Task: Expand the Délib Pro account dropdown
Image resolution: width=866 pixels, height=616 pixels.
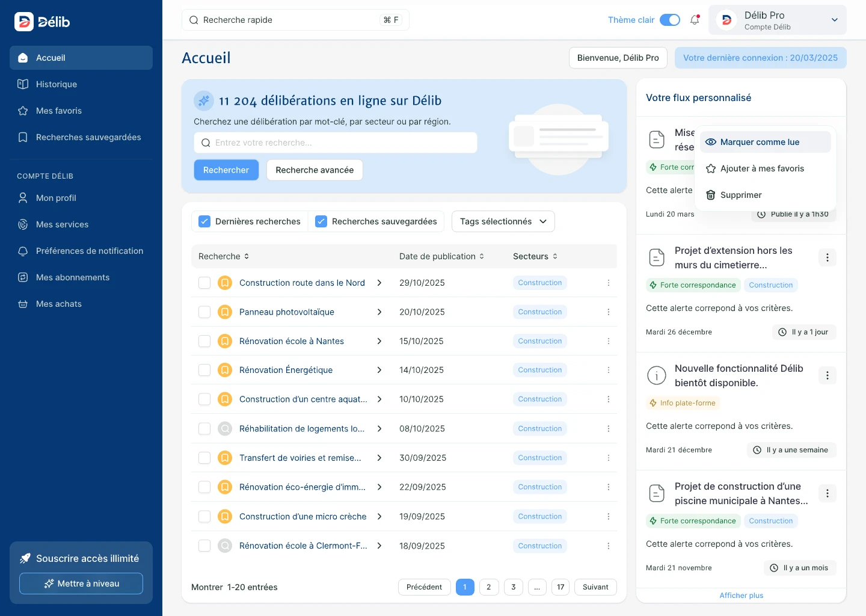Action: tap(835, 20)
